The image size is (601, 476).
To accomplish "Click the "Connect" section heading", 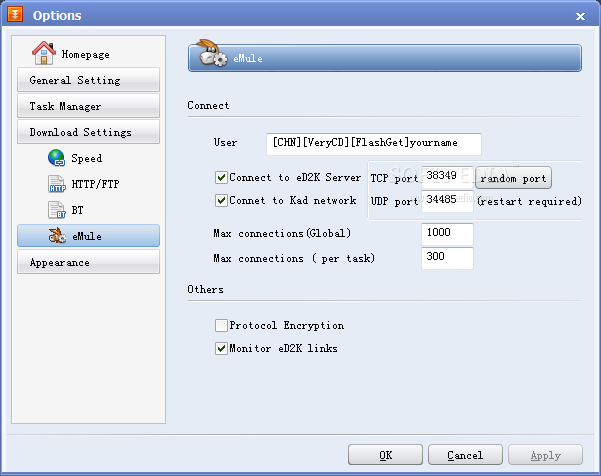I will (x=208, y=105).
